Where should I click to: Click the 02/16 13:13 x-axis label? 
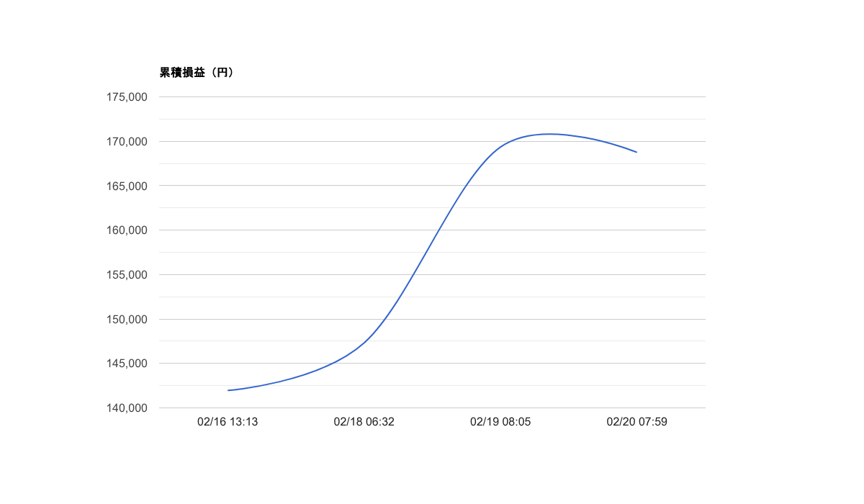coord(228,422)
